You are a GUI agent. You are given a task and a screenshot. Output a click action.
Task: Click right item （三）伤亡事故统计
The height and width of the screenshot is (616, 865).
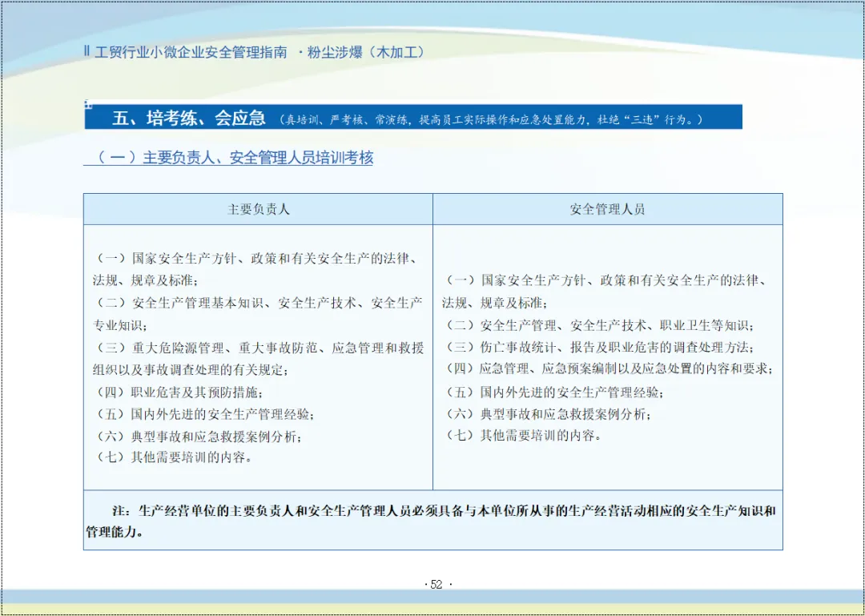(600, 348)
